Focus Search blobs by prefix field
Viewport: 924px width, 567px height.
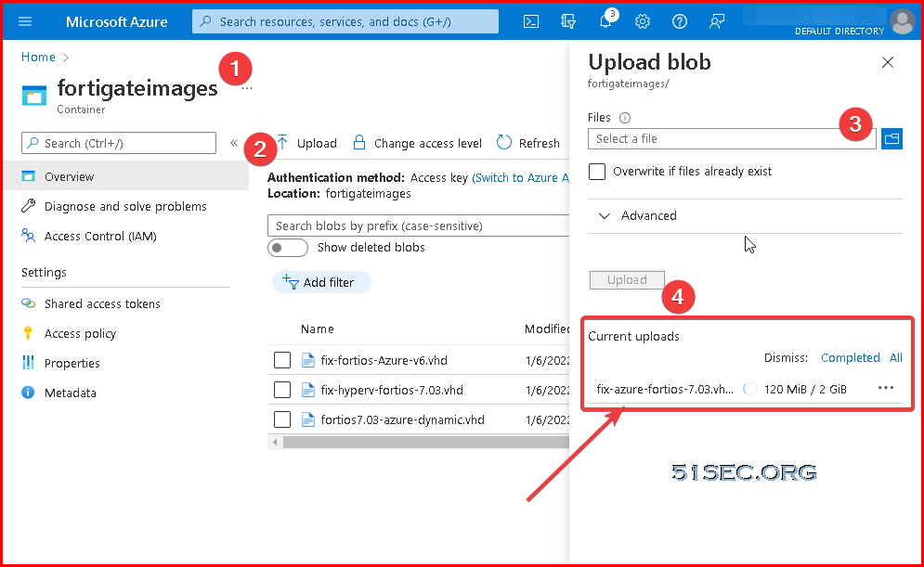coord(419,226)
